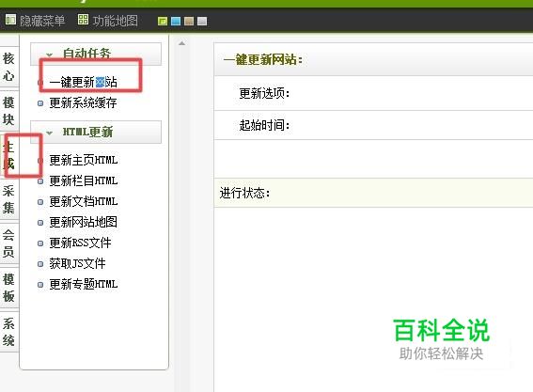Image resolution: width=533 pixels, height=392 pixels.
Task: Open 更新文档HTML menu item
Action: point(84,201)
